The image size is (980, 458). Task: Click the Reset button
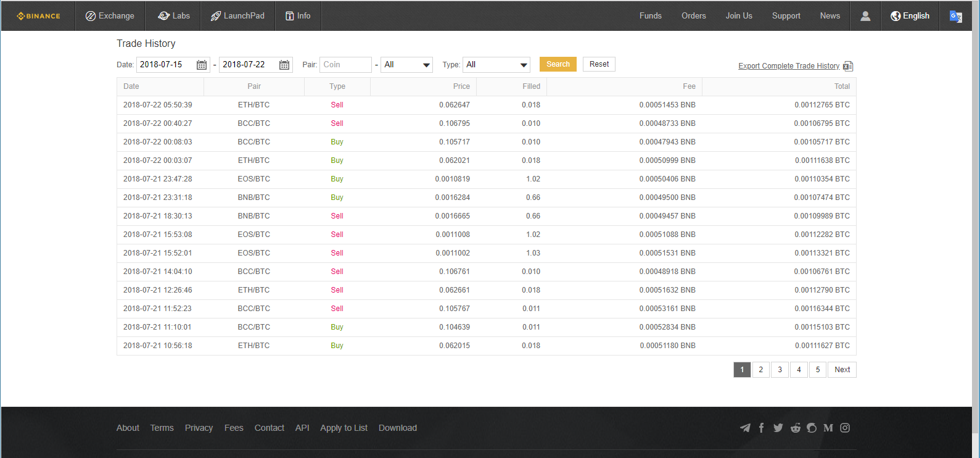point(599,64)
